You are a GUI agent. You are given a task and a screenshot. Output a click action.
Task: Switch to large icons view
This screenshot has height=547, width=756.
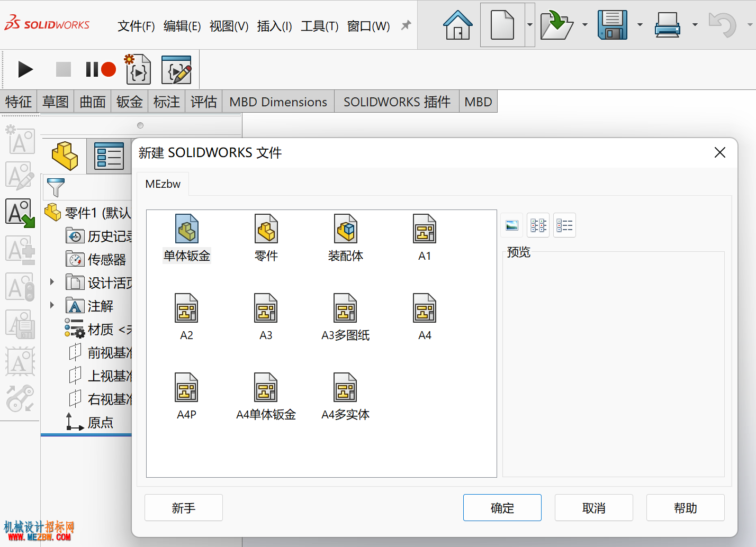coord(512,225)
